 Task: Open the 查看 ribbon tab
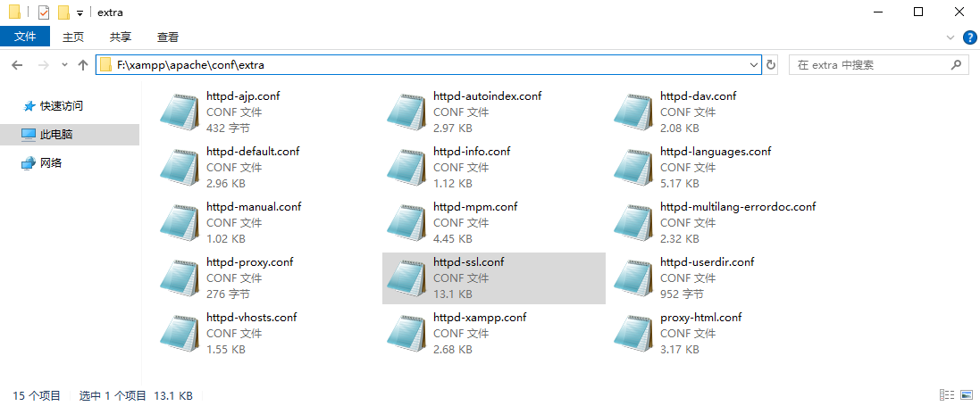click(168, 37)
